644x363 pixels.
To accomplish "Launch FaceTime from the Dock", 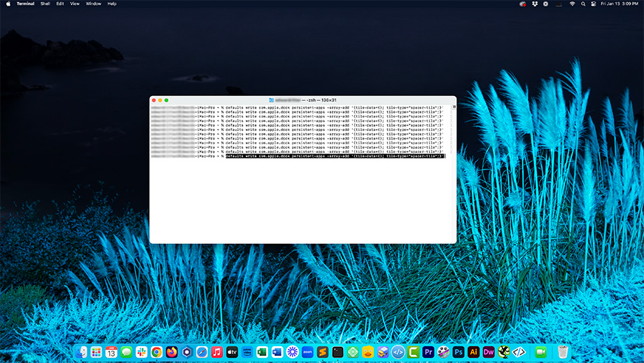I will coord(541,352).
